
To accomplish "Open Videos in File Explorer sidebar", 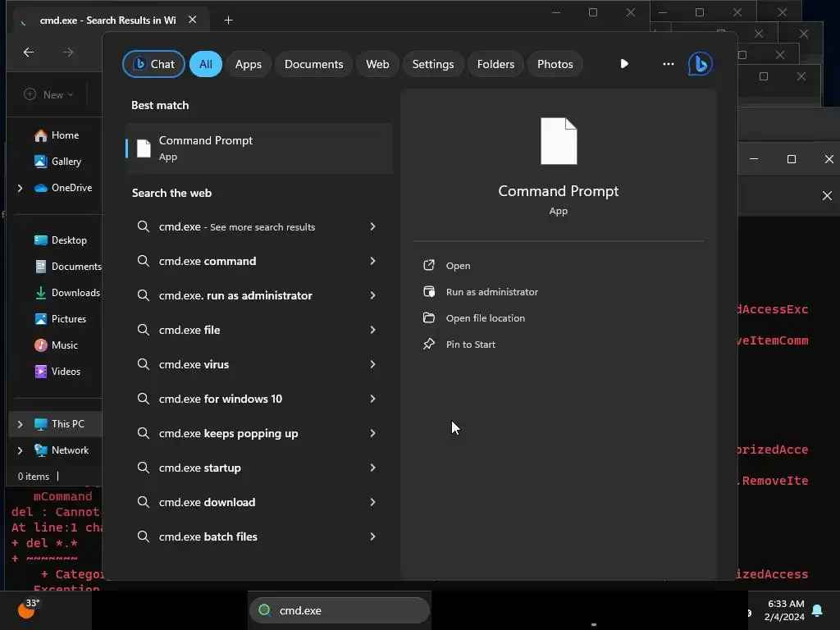I will pos(57,372).
